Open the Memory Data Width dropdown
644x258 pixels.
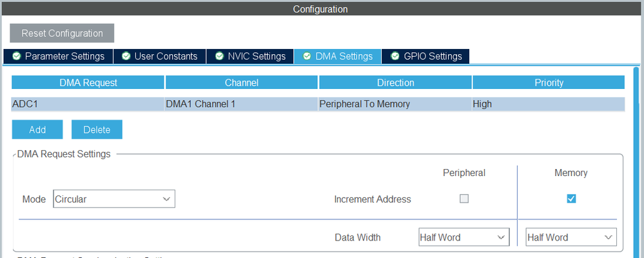(x=571, y=237)
